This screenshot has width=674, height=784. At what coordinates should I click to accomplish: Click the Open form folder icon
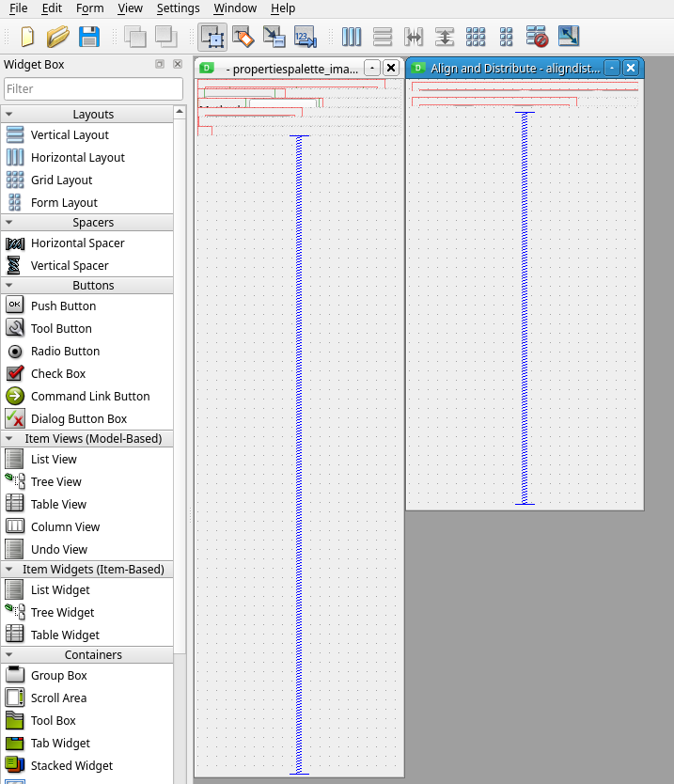coord(58,37)
